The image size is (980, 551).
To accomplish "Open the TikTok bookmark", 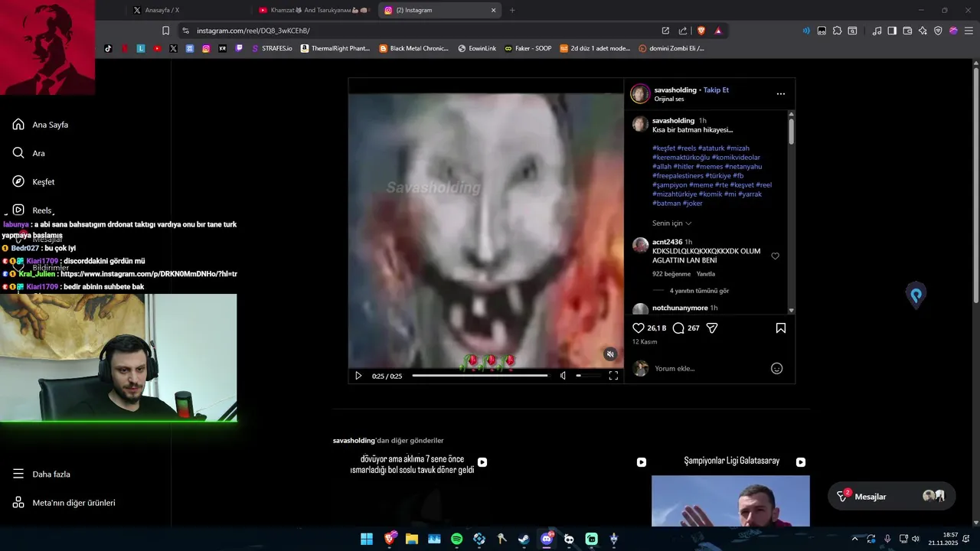I will coord(108,48).
